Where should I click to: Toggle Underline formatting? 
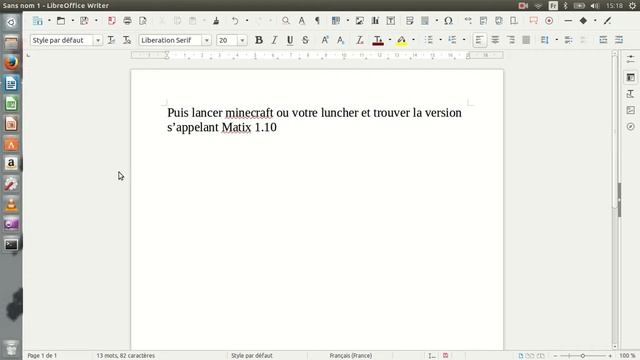(290, 40)
